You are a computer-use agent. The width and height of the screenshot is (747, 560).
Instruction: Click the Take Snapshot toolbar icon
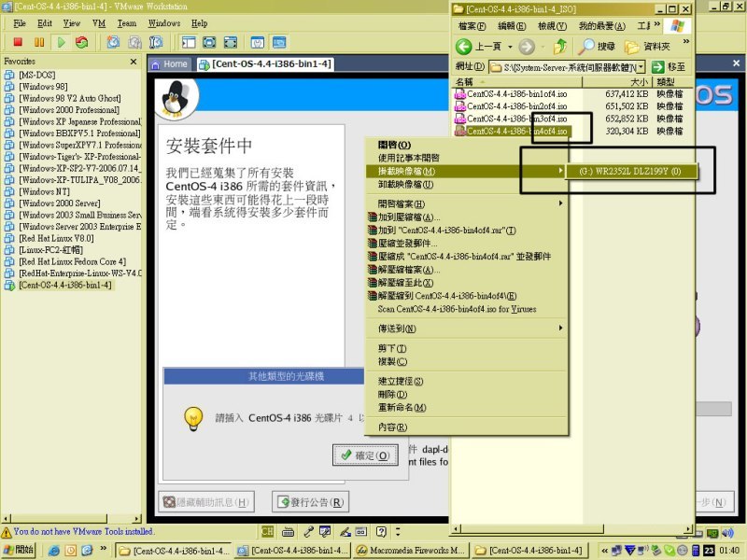pos(113,42)
